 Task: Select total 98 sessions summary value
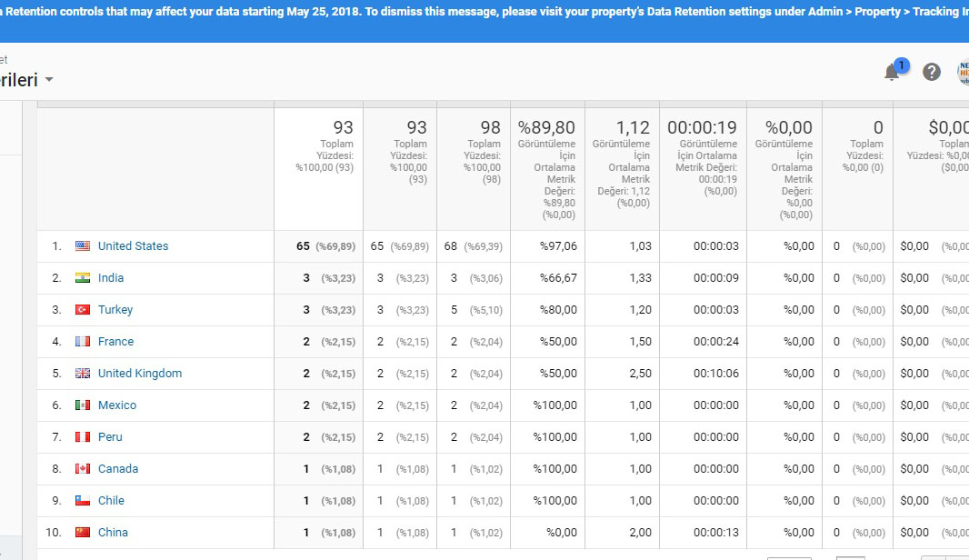tap(490, 127)
